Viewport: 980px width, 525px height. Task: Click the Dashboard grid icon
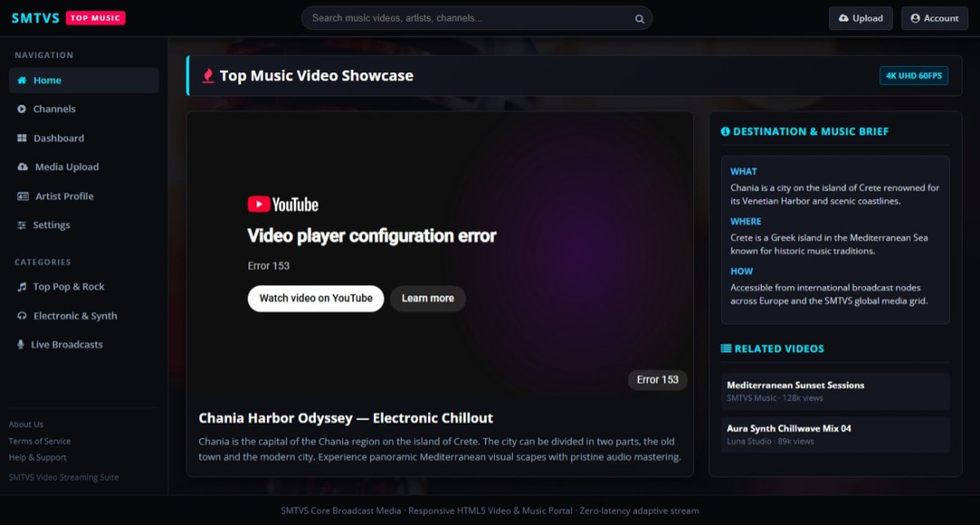coord(22,139)
